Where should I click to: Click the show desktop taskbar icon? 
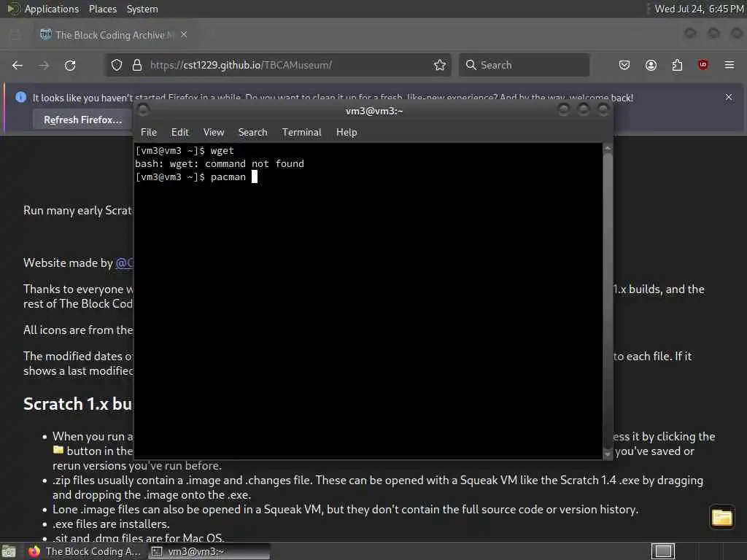tap(9, 551)
